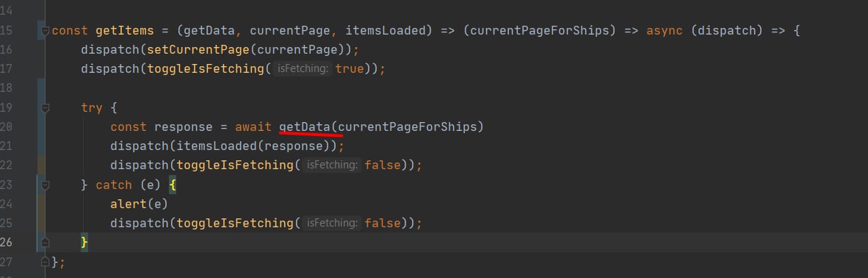Click setCurrentPage call on line 16
868x278 pixels.
(x=198, y=50)
